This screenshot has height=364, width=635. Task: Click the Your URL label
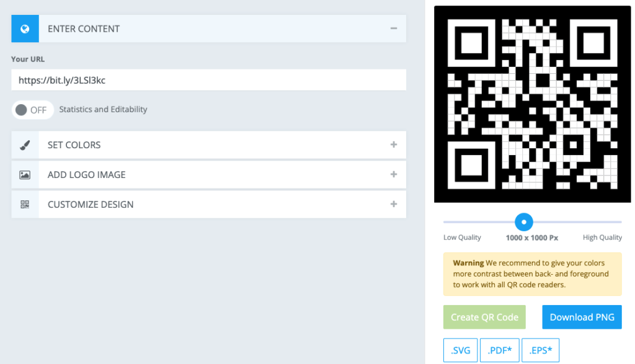click(x=28, y=59)
